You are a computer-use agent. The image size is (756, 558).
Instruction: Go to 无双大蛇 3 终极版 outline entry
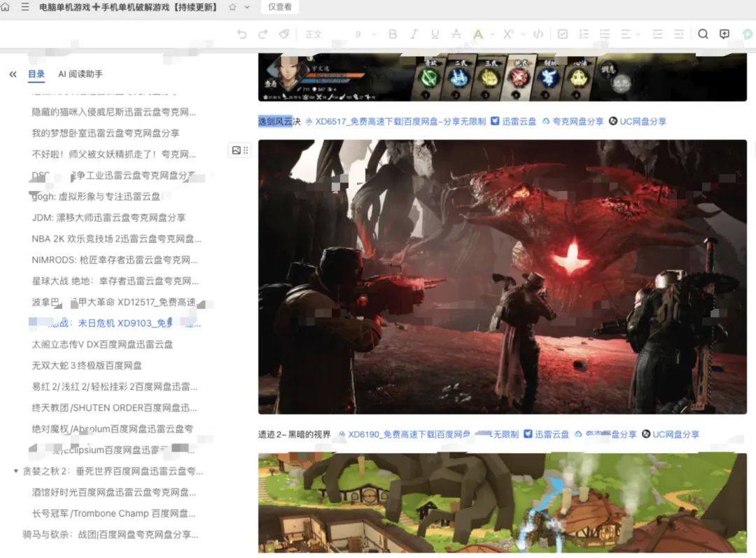pyautogui.click(x=87, y=365)
